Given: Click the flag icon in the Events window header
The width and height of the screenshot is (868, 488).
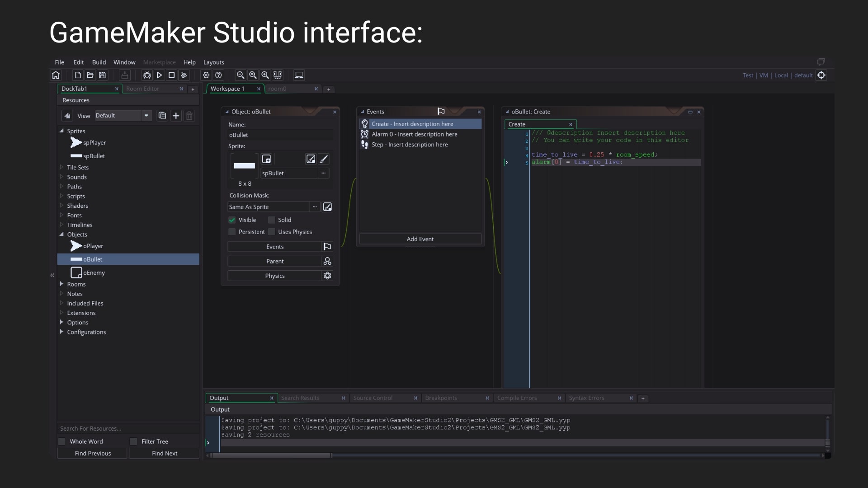Looking at the screenshot, I should [441, 111].
